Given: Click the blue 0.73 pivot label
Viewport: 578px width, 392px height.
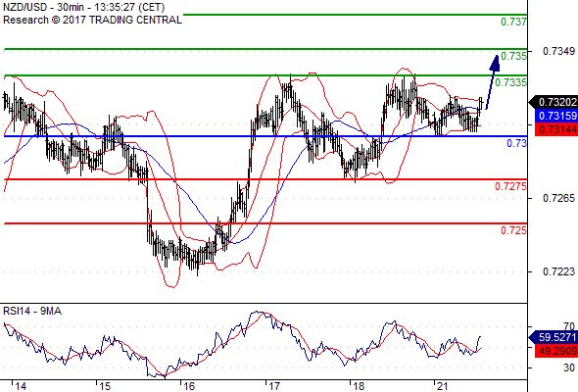Looking at the screenshot, I should coord(516,143).
